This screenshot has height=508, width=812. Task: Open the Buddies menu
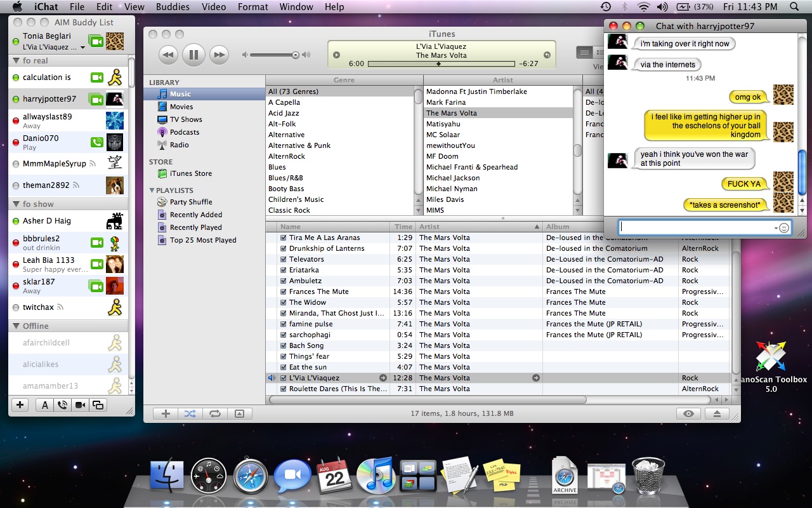(x=173, y=7)
